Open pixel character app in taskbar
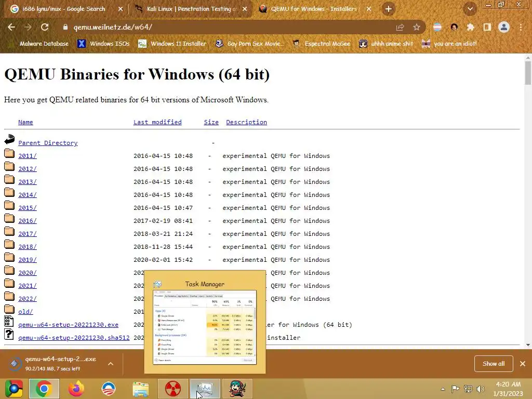 pos(237,389)
